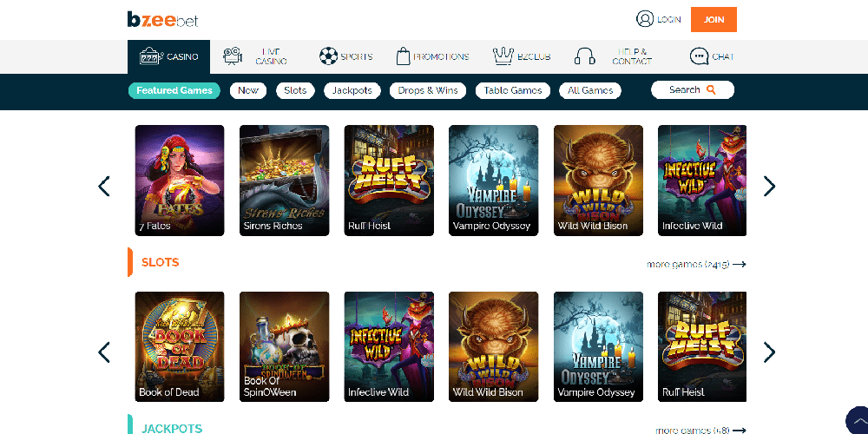Image resolution: width=868 pixels, height=434 pixels.
Task: Click the Login link
Action: pos(668,19)
